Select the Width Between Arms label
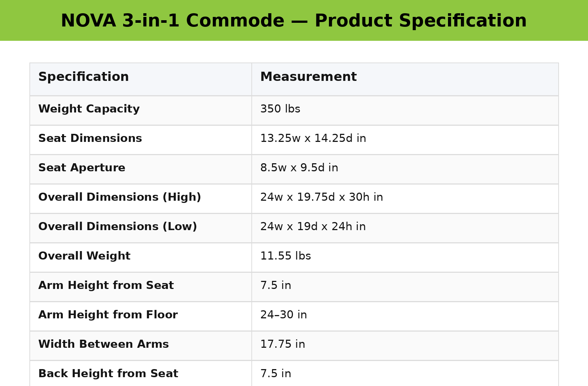The image size is (588, 386). (x=103, y=344)
